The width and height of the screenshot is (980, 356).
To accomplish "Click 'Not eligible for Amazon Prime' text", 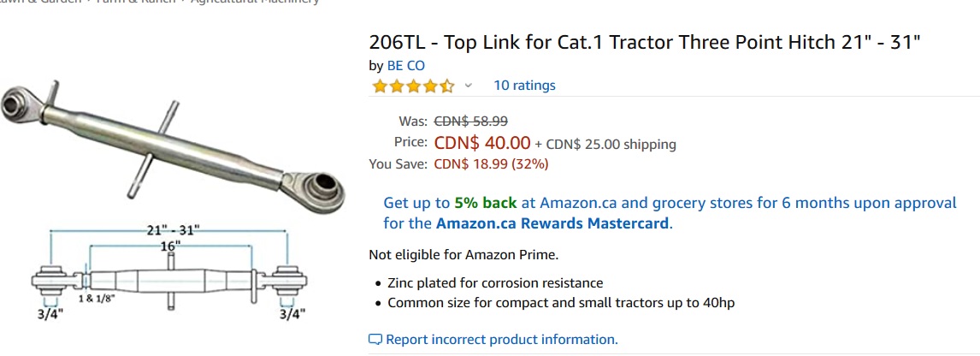I will coord(463,254).
